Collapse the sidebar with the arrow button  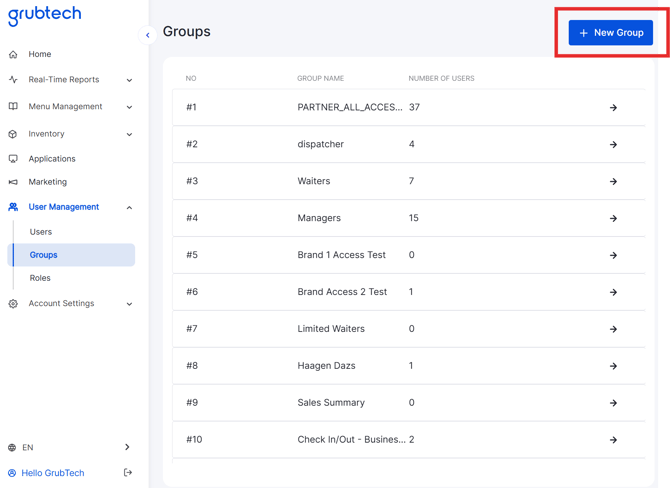point(147,35)
